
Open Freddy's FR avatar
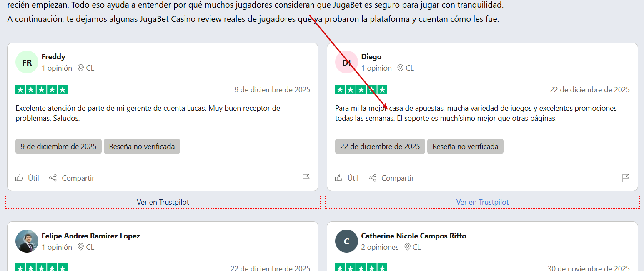(x=27, y=62)
